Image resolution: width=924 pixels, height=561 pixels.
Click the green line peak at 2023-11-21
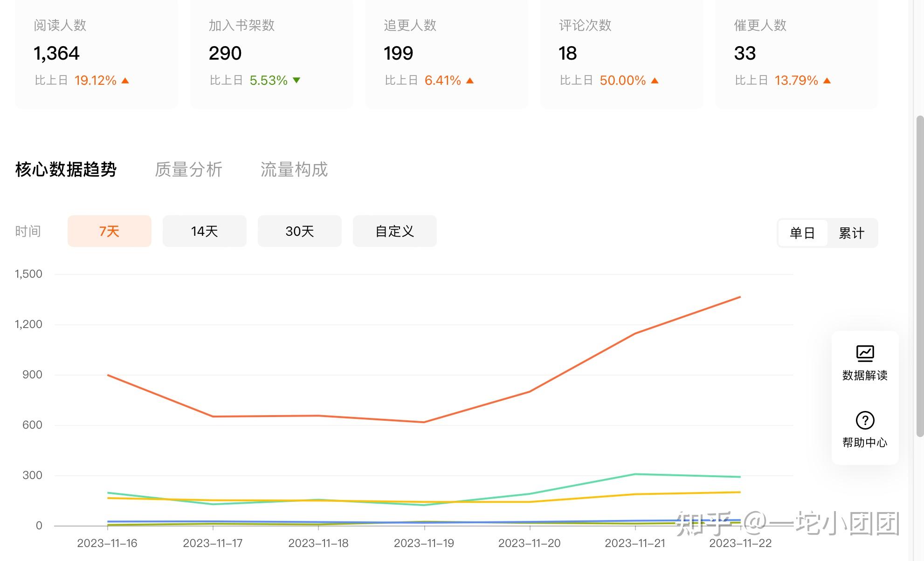coord(635,474)
